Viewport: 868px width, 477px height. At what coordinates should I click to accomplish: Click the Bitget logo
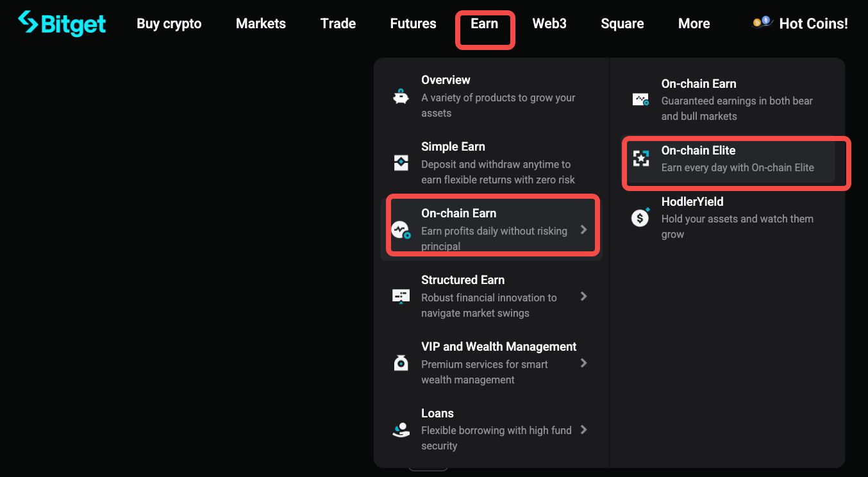[x=62, y=24]
